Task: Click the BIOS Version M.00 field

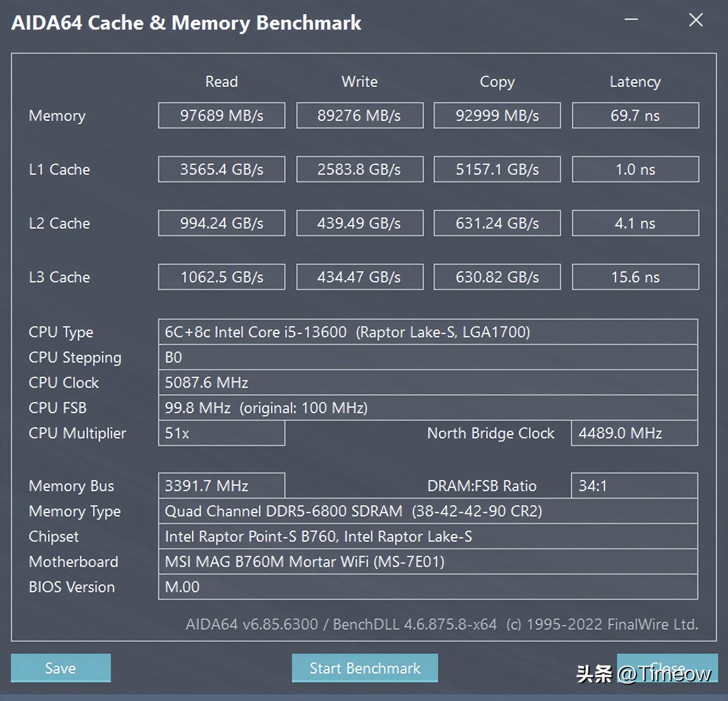Action: pos(428,587)
